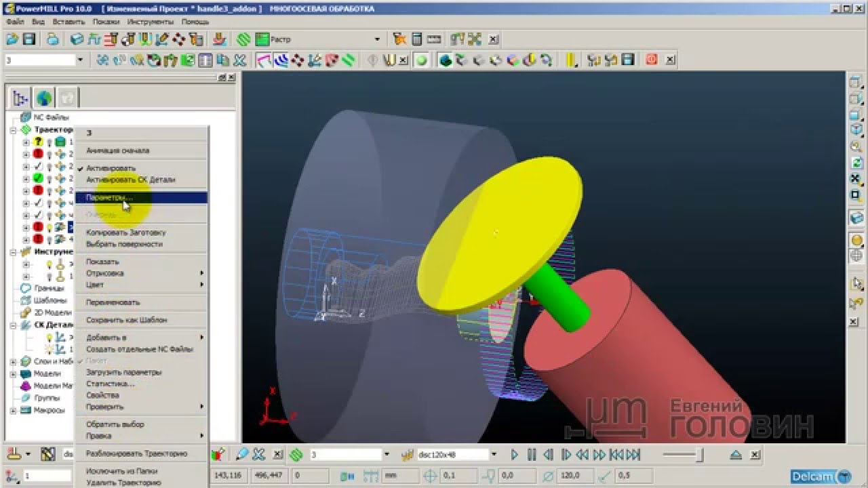868x488 pixels.
Task: Click the eject button in the simulation toolbar
Action: pyautogui.click(x=736, y=455)
